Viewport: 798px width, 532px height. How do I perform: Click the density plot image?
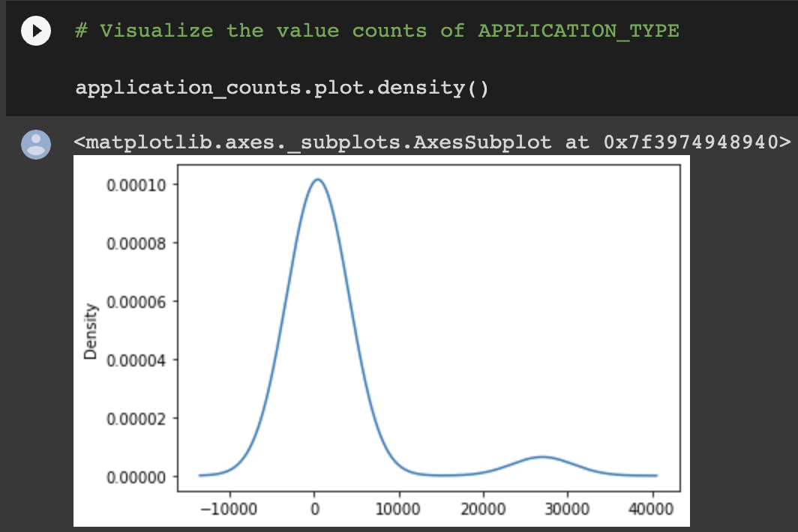381,341
